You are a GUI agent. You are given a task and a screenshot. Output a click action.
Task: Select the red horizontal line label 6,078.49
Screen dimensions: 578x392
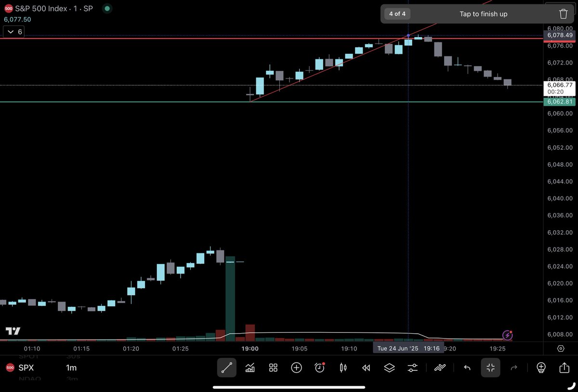pos(560,35)
